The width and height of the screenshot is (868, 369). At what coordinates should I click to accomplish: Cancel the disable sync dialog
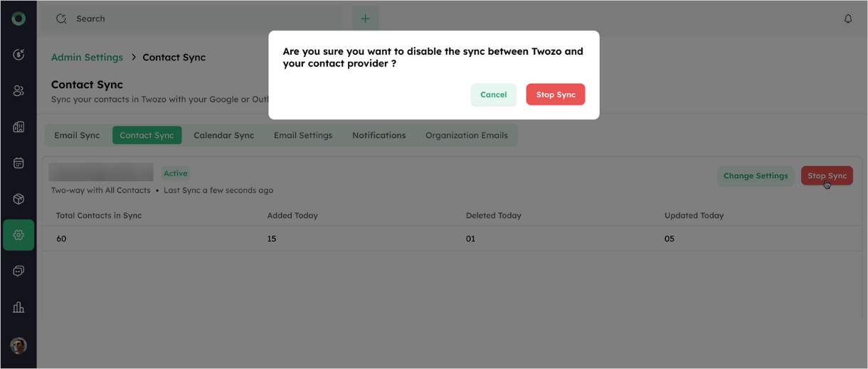[x=493, y=95]
